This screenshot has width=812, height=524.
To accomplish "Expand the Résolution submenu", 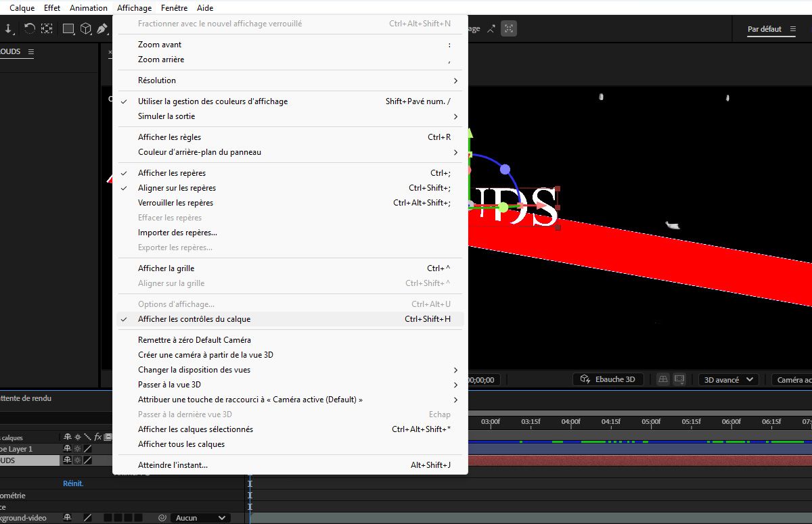I will pyautogui.click(x=290, y=80).
